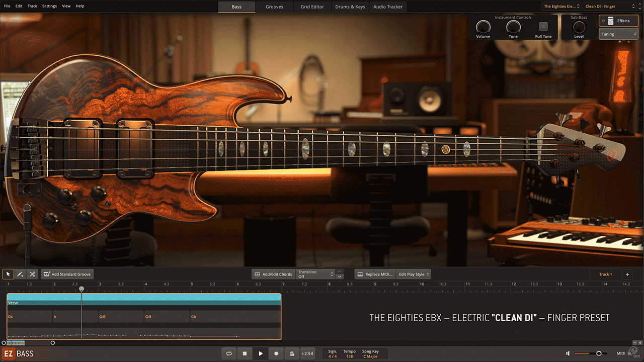
Task: Select the Track 1 tab
Action: coord(605,274)
